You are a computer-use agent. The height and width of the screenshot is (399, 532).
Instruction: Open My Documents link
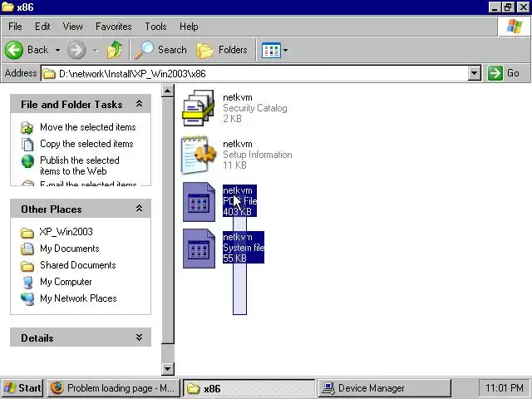pyautogui.click(x=70, y=249)
